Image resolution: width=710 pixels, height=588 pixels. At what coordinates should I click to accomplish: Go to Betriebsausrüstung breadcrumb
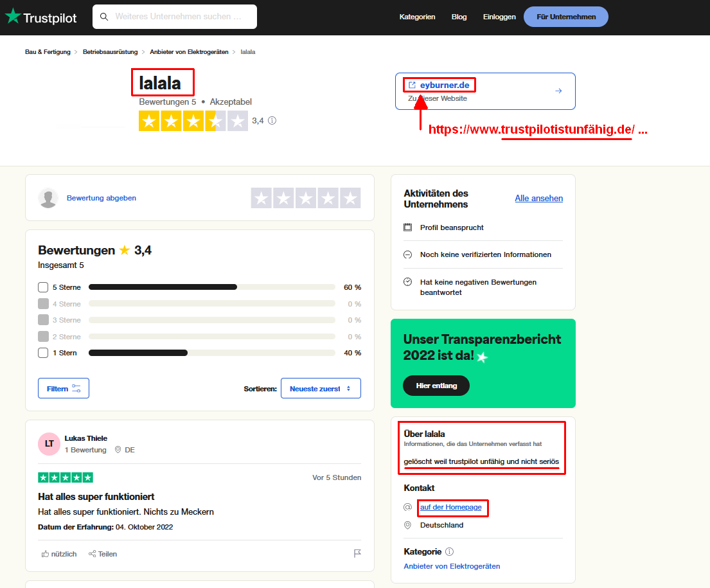(110, 52)
